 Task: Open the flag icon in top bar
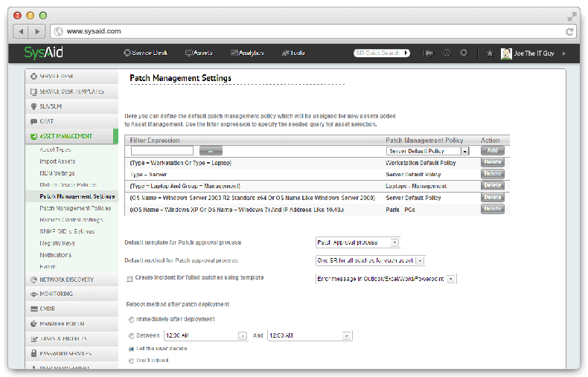[428, 54]
